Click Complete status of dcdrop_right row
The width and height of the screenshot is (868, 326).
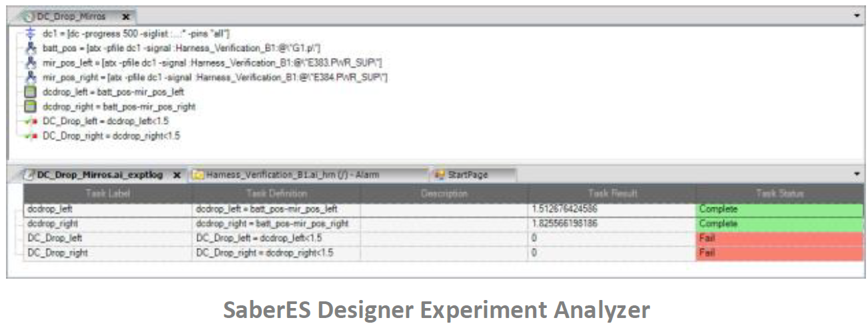[779, 224]
